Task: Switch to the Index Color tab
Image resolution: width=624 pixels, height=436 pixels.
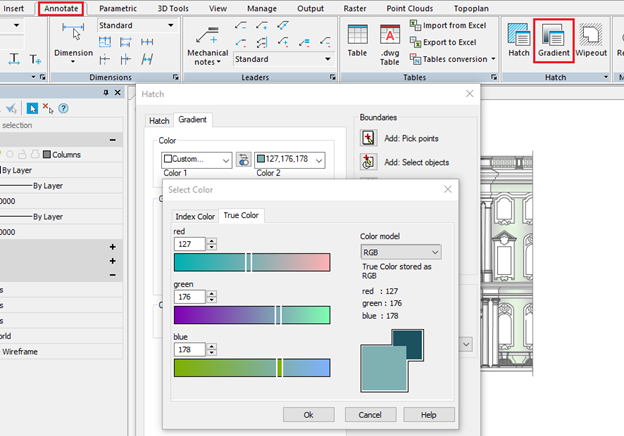Action: click(195, 216)
